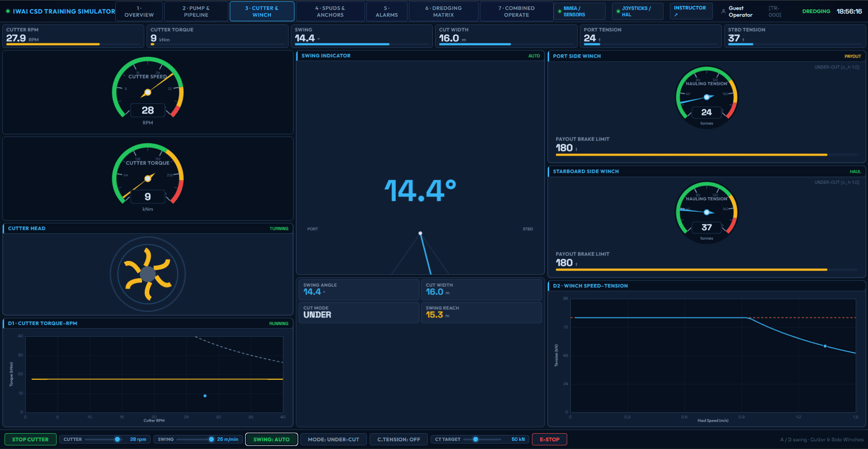Click the PORT TENSION 24 card
This screenshot has width=868, height=449.
(650, 35)
